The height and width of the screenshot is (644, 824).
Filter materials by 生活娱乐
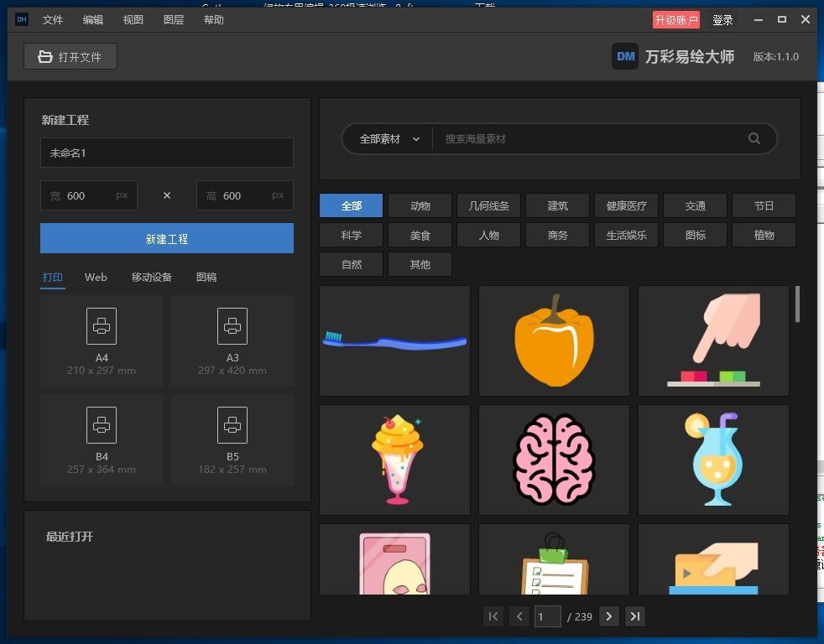point(627,235)
